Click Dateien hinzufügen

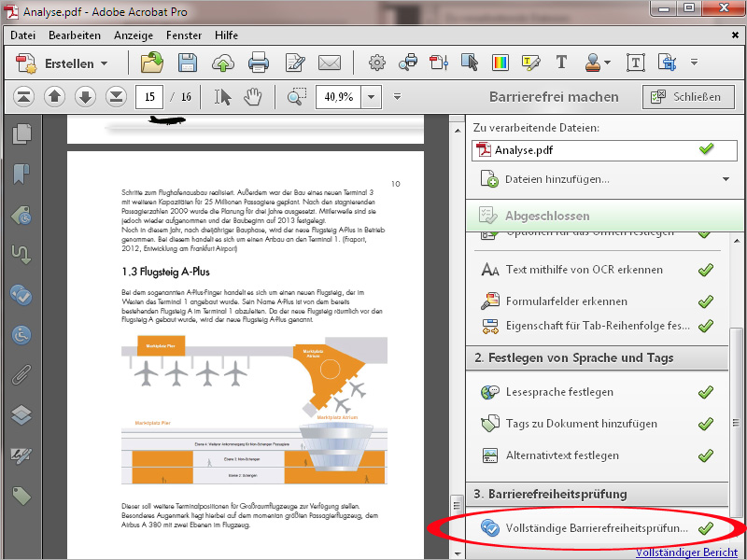557,179
